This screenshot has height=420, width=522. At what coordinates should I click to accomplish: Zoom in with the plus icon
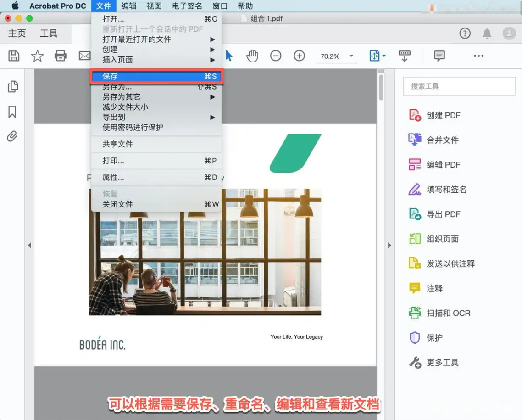pyautogui.click(x=299, y=56)
